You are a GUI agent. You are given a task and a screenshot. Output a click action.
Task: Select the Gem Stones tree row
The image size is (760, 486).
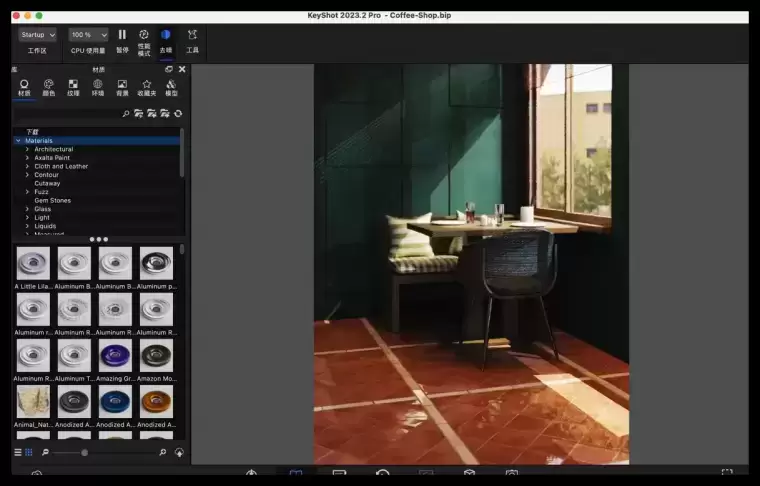click(x=96, y=200)
